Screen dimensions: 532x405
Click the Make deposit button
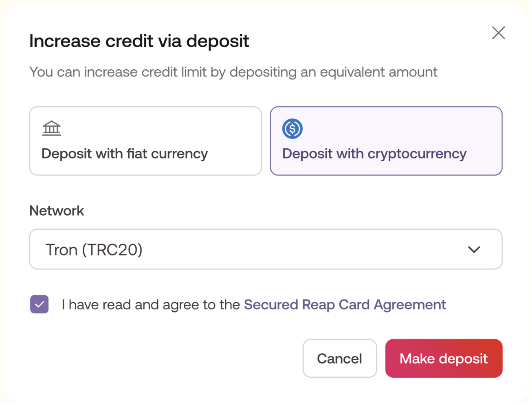coord(444,359)
